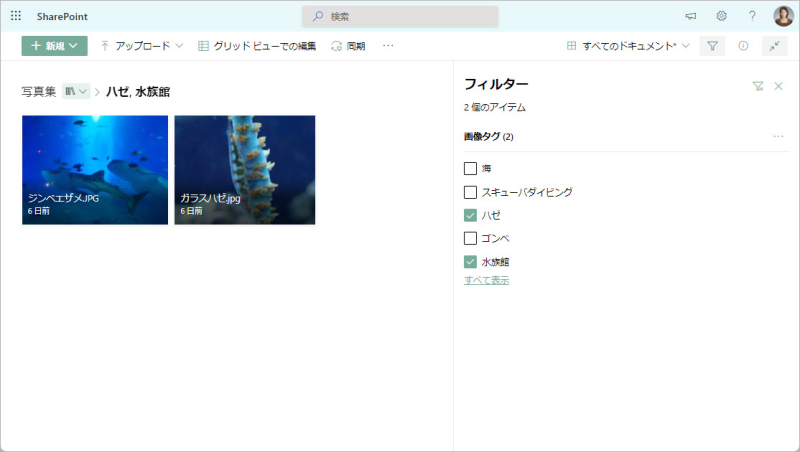Click the SharePoint title link
The width and height of the screenshot is (800, 452).
click(x=62, y=16)
